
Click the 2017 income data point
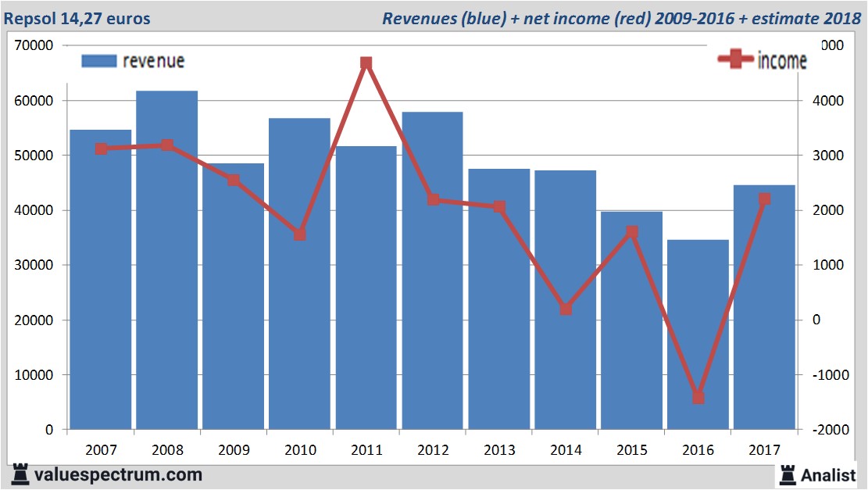point(764,199)
